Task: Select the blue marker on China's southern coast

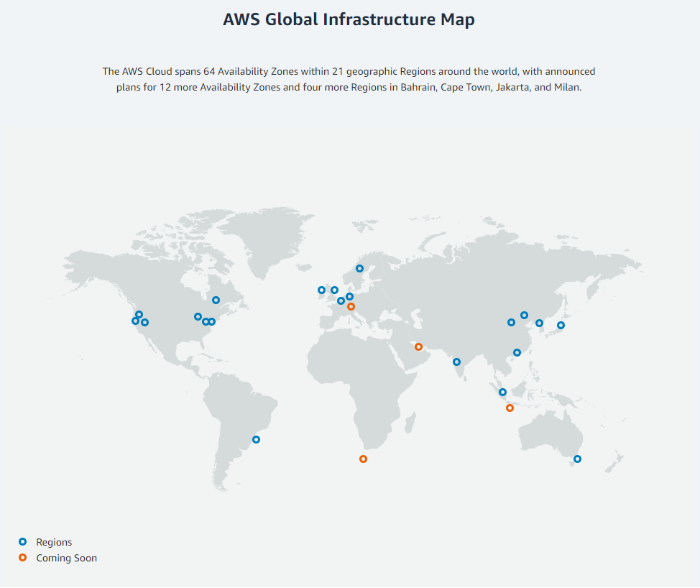Action: pyautogui.click(x=517, y=352)
